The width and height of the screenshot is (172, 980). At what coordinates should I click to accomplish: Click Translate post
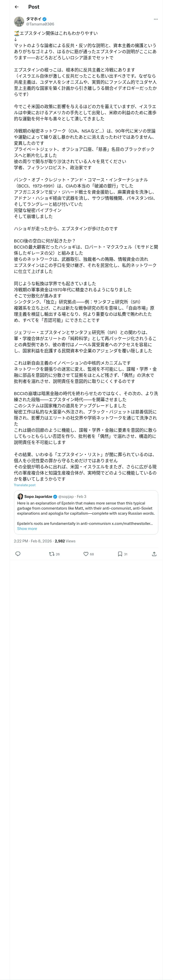[25, 485]
